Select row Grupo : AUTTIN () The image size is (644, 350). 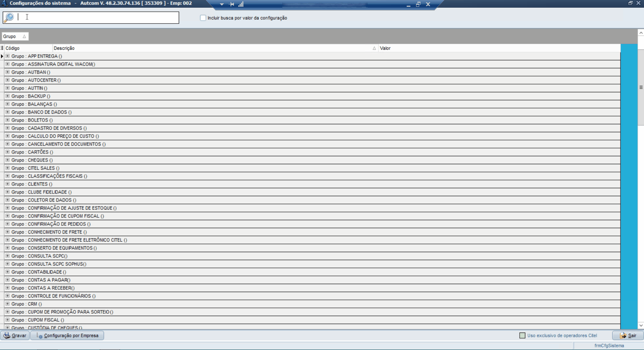pyautogui.click(x=313, y=88)
